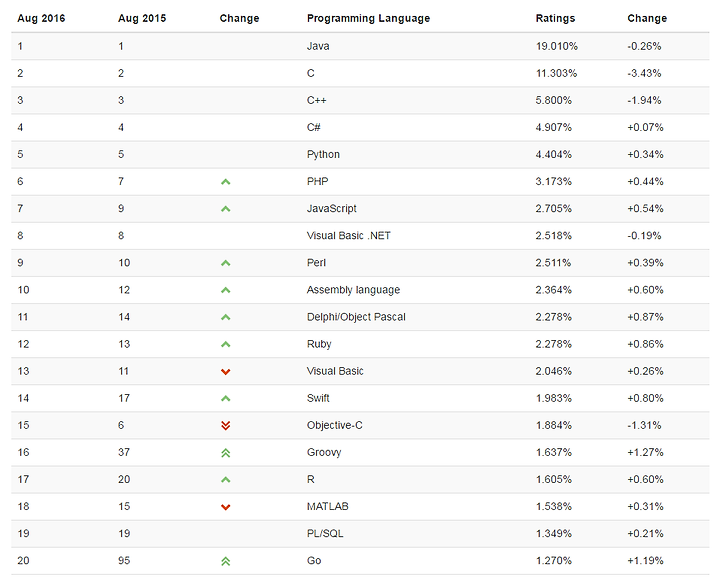This screenshot has height=586, width=720.
Task: Select the Visual Basic .NET language name
Action: pyautogui.click(x=349, y=236)
